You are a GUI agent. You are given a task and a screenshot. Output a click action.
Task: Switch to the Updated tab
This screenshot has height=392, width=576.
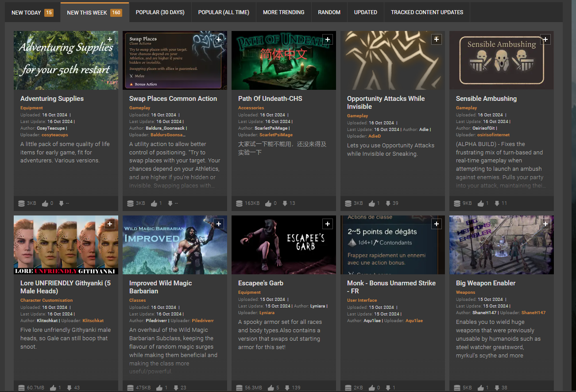(x=366, y=12)
